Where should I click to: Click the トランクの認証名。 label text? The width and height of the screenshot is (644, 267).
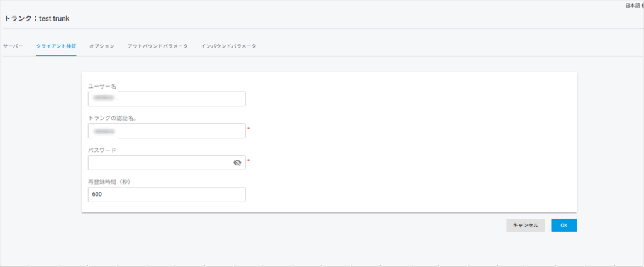tap(112, 118)
